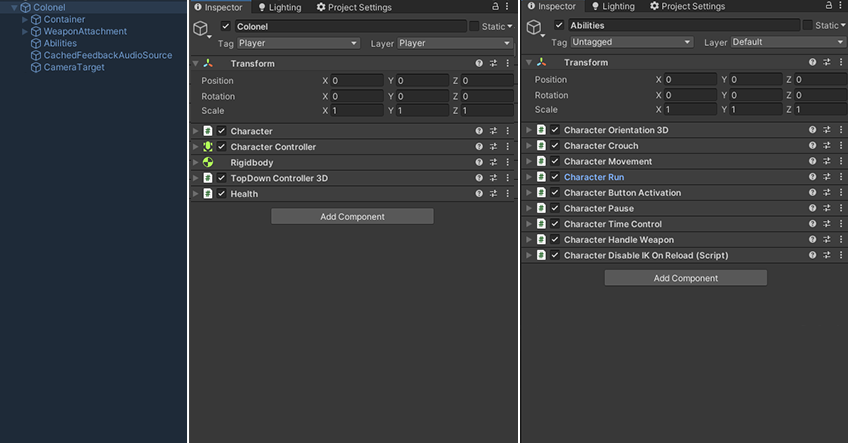Click Add Component in Colonel inspector
Viewport: 848px width, 443px height.
tap(352, 216)
